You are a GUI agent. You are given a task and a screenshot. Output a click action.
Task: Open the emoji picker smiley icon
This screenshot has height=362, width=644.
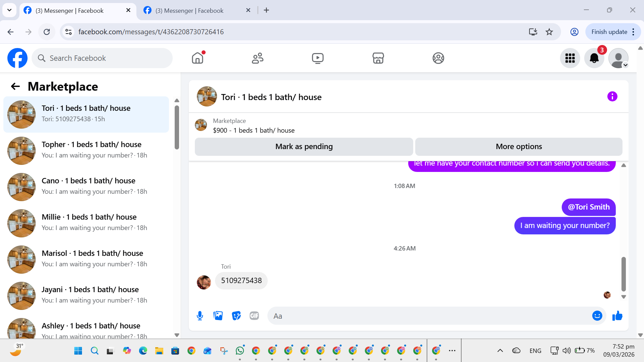(x=597, y=316)
